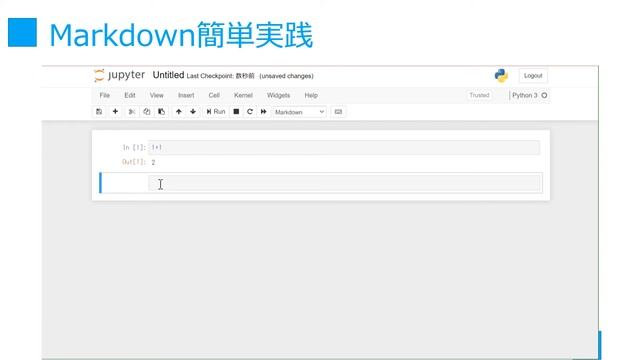Image resolution: width=640 pixels, height=360 pixels.
Task: Open the View menu
Action: point(156,95)
